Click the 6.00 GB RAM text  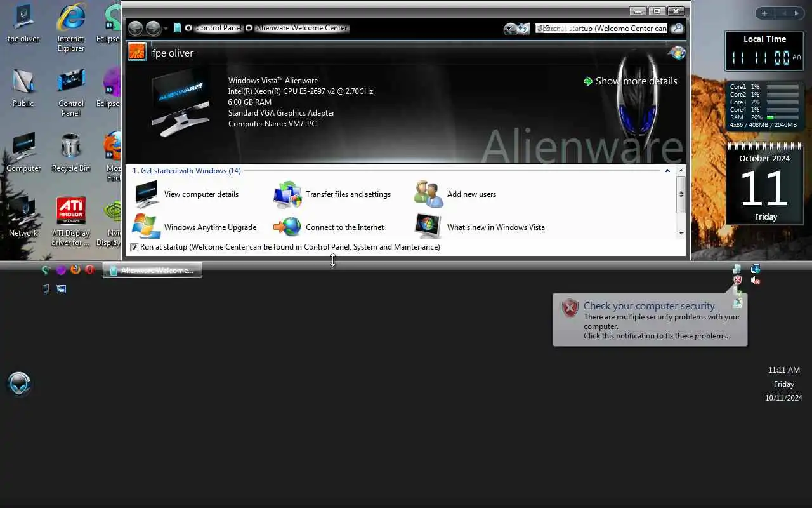[x=250, y=102]
